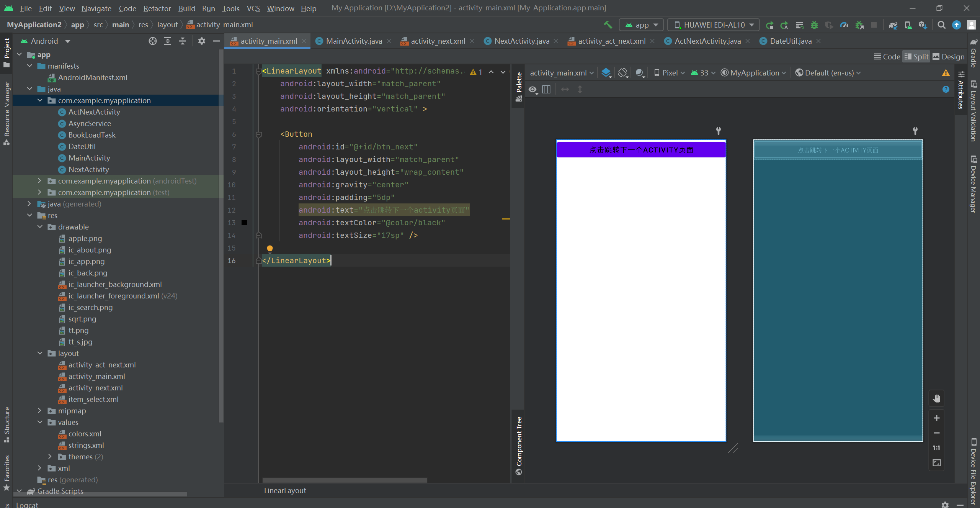Switch to Design view mode
The image size is (980, 508).
pyautogui.click(x=949, y=57)
